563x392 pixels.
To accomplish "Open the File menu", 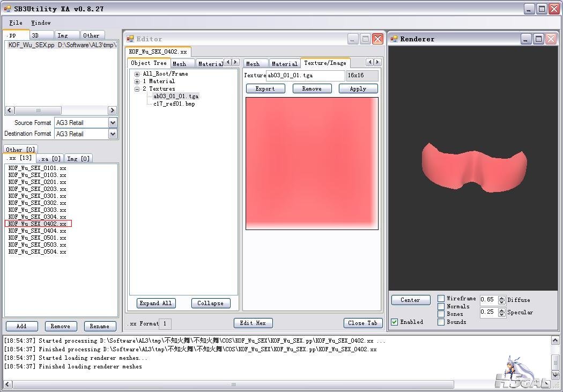I will tap(16, 23).
